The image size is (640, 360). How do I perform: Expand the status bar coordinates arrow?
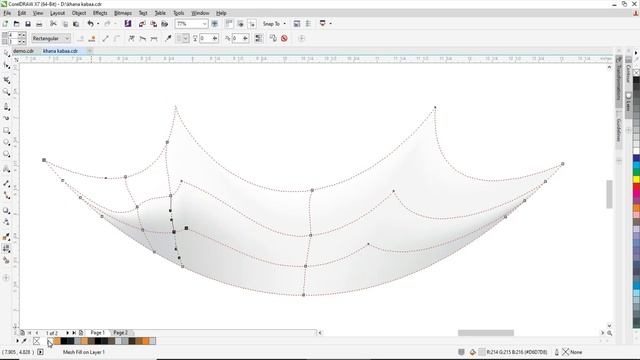(40, 352)
